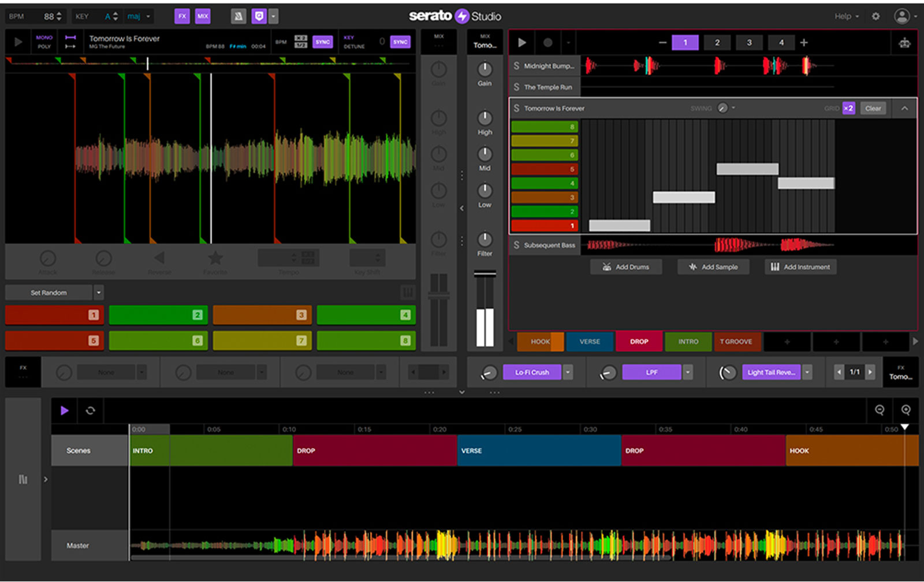
Task: Expand the left sidebar chevron
Action: pos(46,479)
